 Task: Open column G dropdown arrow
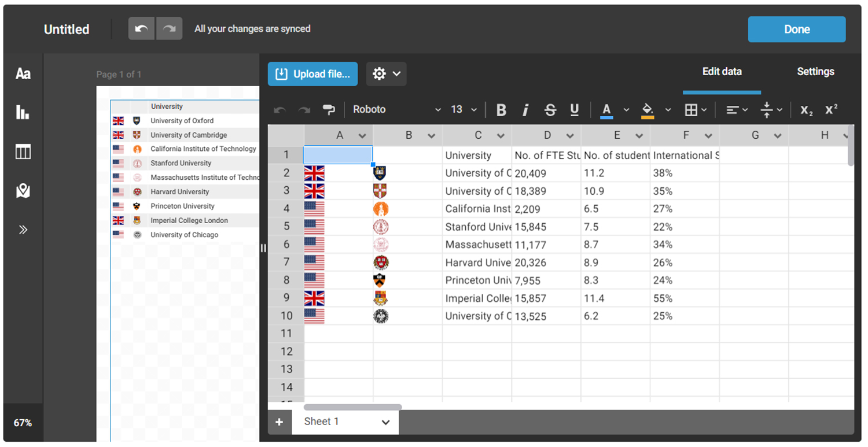pos(778,136)
